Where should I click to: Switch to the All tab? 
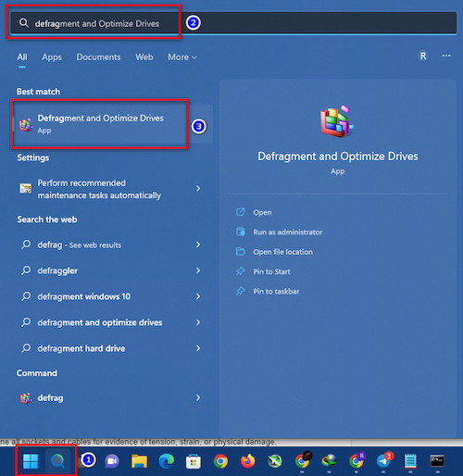point(22,57)
